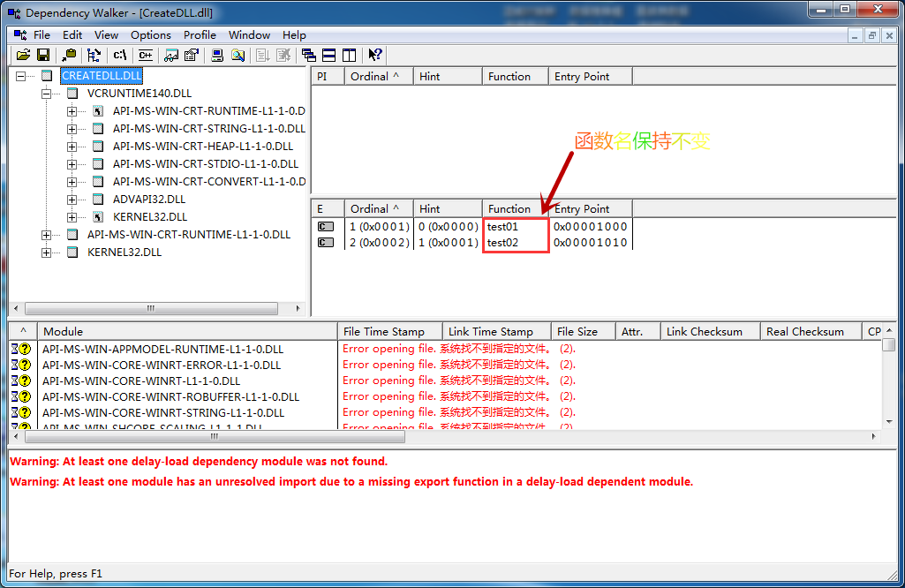Viewport: 905px width, 588px height.
Task: Sort imports by Ordinal column header
Action: coord(379,76)
